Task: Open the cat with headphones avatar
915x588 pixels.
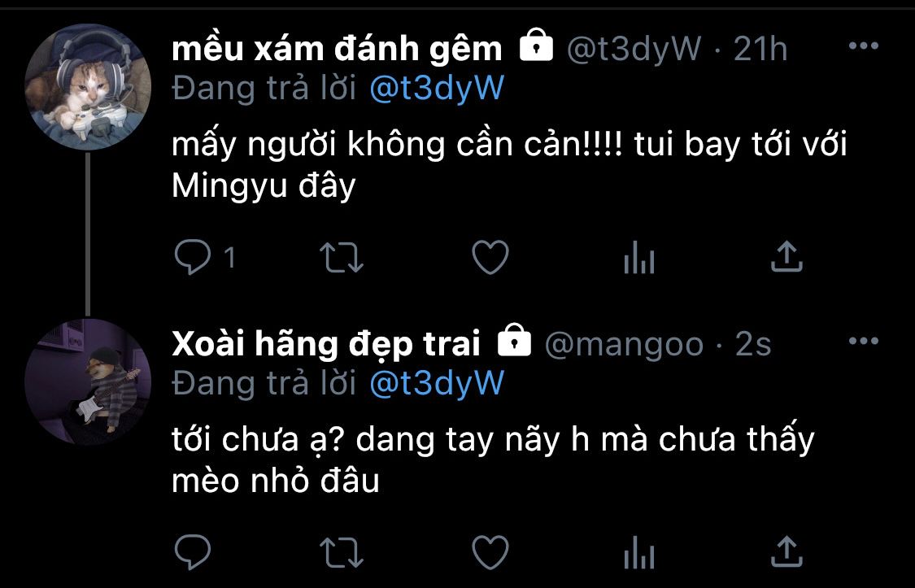Action: pyautogui.click(x=88, y=88)
